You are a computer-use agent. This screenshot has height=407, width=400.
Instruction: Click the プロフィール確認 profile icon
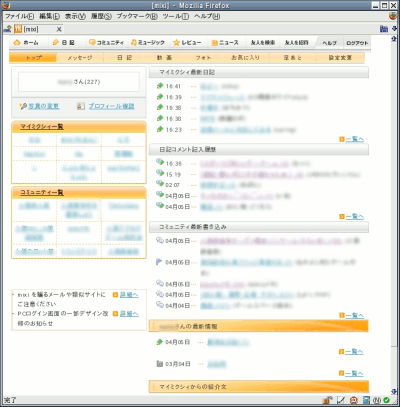(x=81, y=106)
